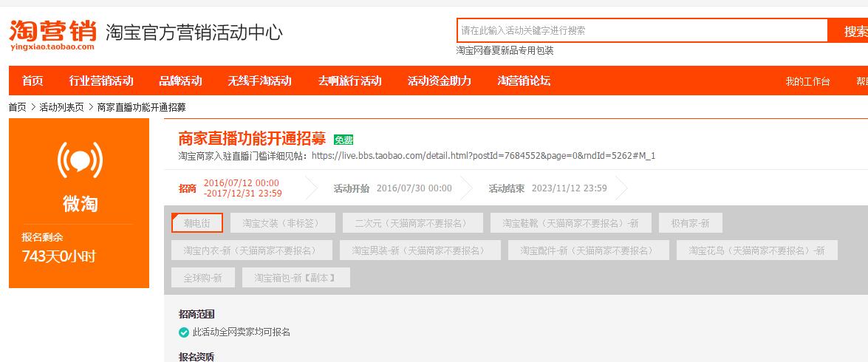
Task: Click the 报名资质 section heading
Action: click(x=197, y=357)
